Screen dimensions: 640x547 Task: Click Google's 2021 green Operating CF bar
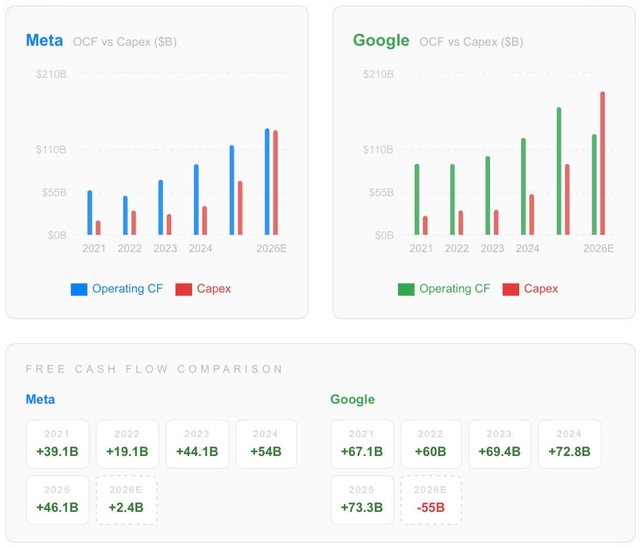417,200
